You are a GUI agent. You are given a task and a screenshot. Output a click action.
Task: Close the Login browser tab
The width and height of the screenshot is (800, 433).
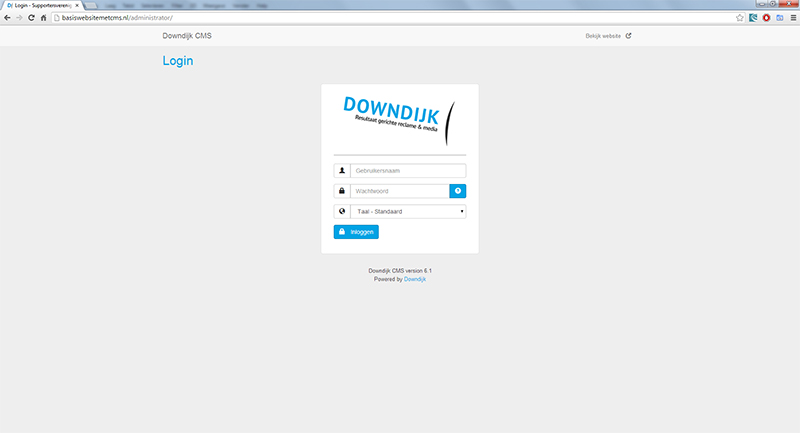pyautogui.click(x=77, y=6)
